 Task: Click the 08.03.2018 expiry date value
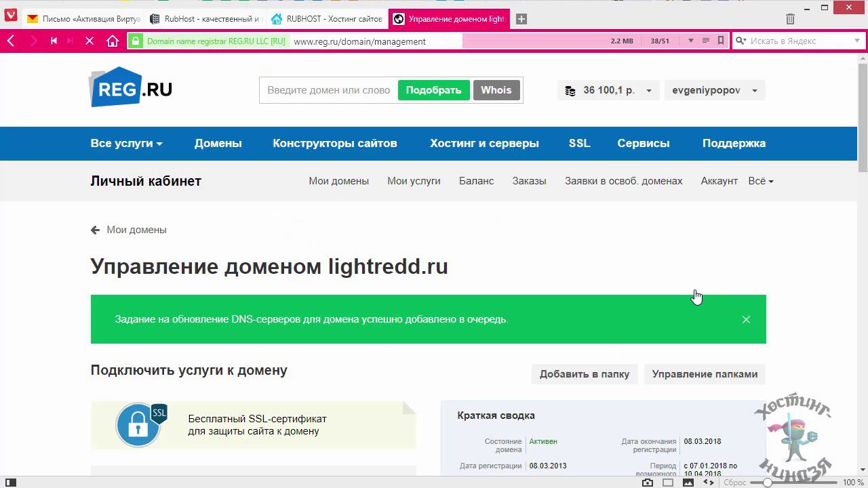point(703,441)
